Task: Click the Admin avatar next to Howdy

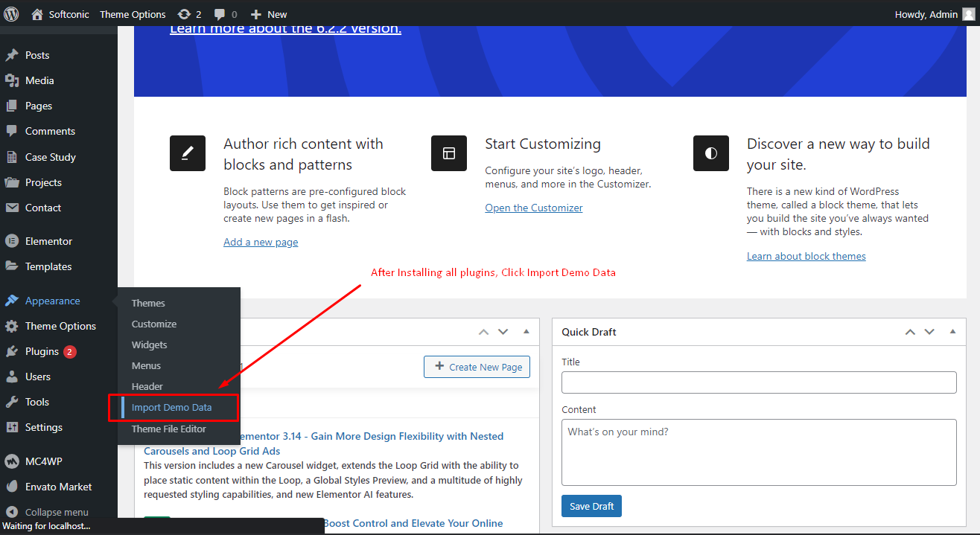Action: point(968,14)
